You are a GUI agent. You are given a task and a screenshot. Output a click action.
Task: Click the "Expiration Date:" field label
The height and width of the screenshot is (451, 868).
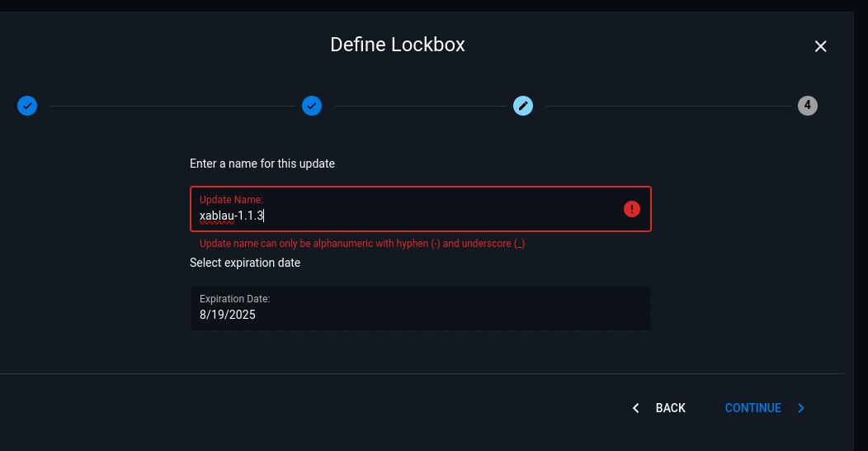(235, 299)
